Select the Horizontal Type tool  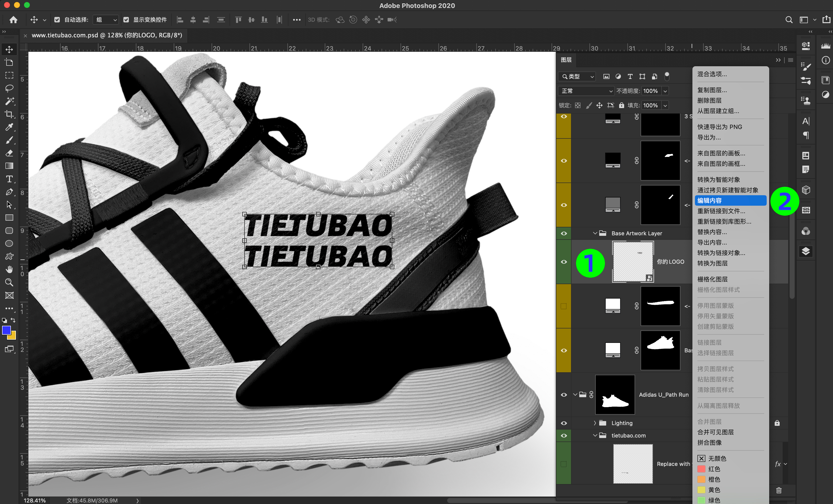(x=9, y=179)
